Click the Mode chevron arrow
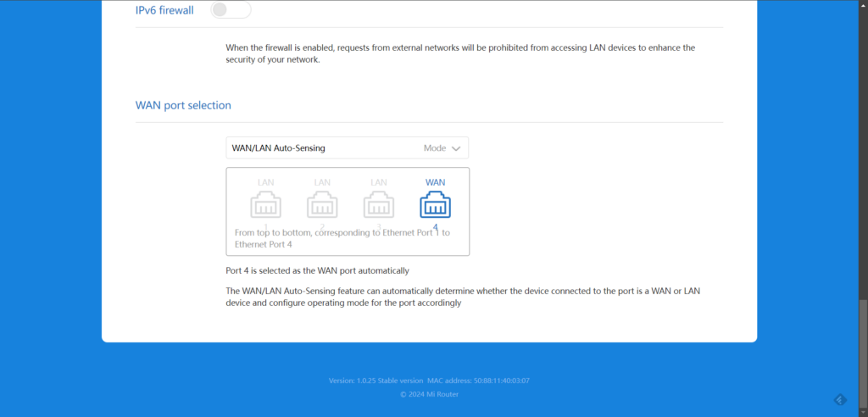868x417 pixels. point(456,148)
